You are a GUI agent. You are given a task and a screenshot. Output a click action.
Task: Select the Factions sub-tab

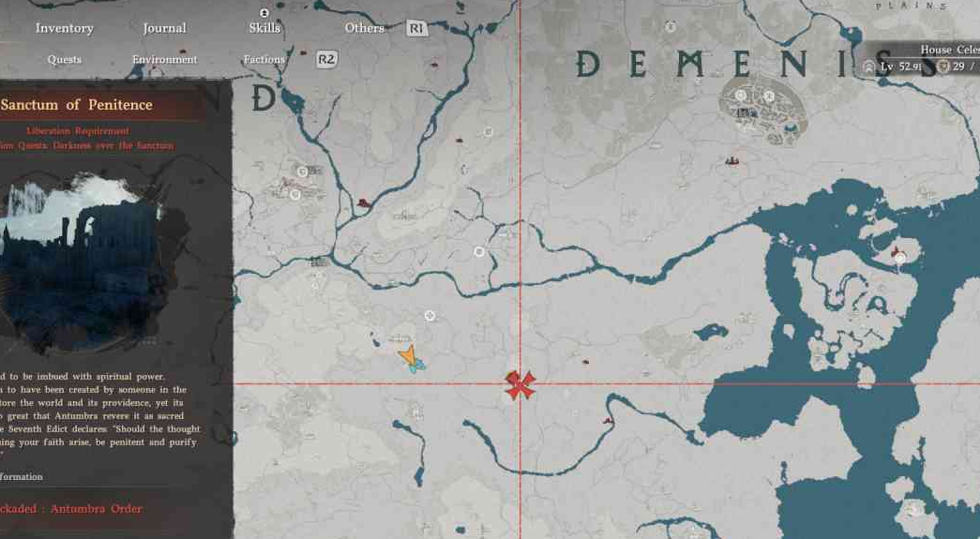click(264, 59)
